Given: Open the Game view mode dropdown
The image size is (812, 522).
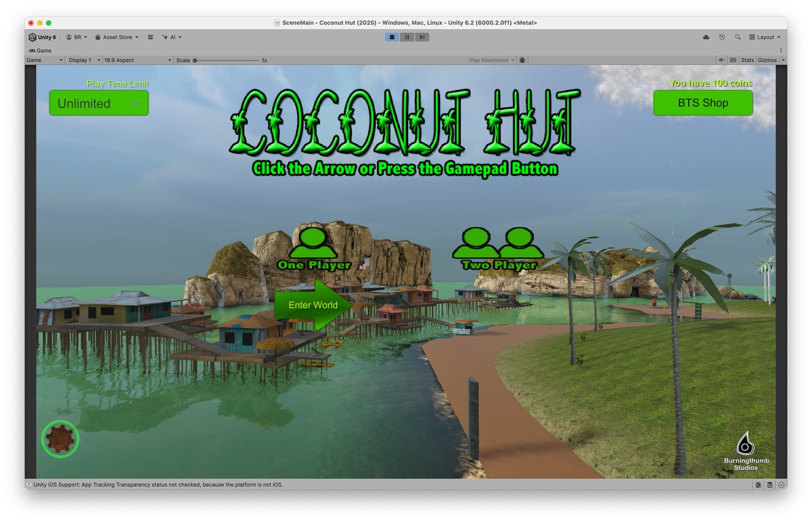Looking at the screenshot, I should [x=45, y=60].
